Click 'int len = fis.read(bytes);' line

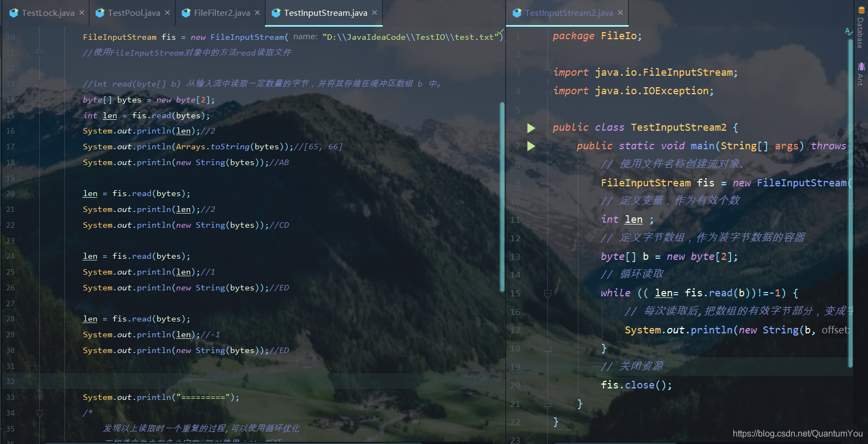[146, 115]
